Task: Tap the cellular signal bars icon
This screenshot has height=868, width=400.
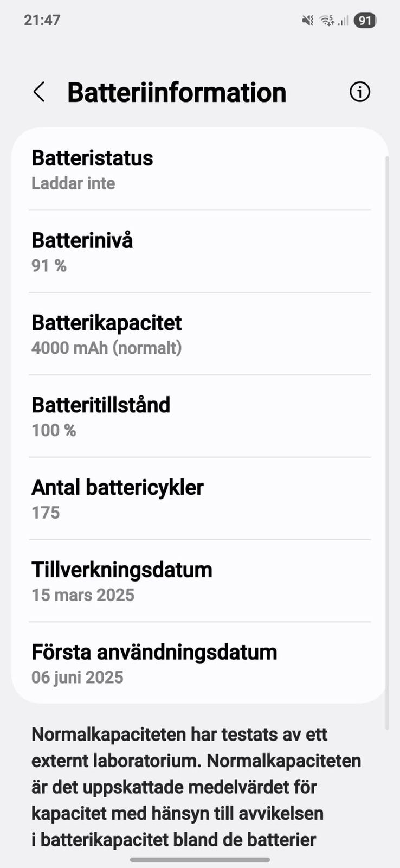Action: [x=343, y=21]
